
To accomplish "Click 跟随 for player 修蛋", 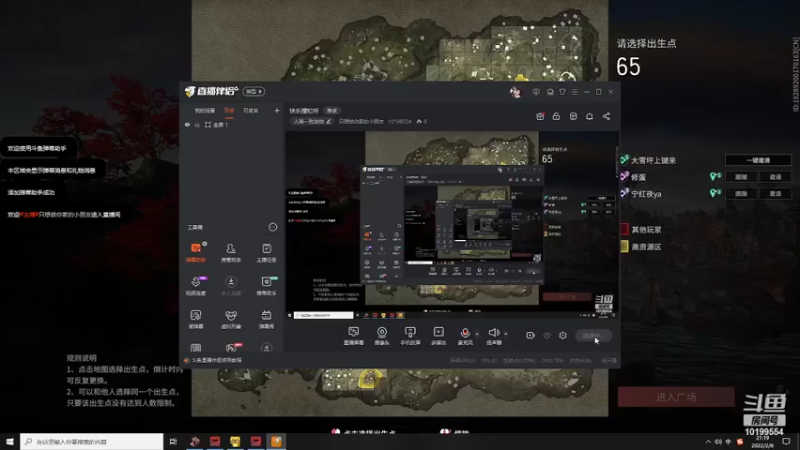I will (x=741, y=177).
